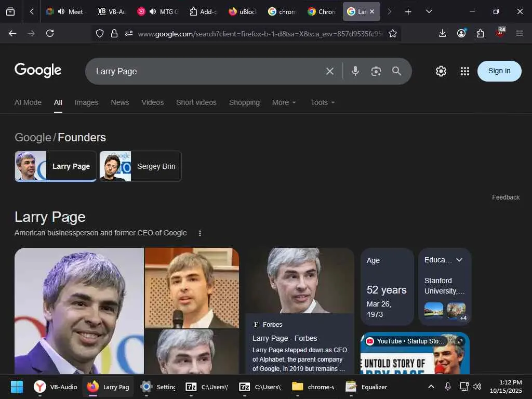
Task: Clear the search query with X
Action: pos(330,71)
